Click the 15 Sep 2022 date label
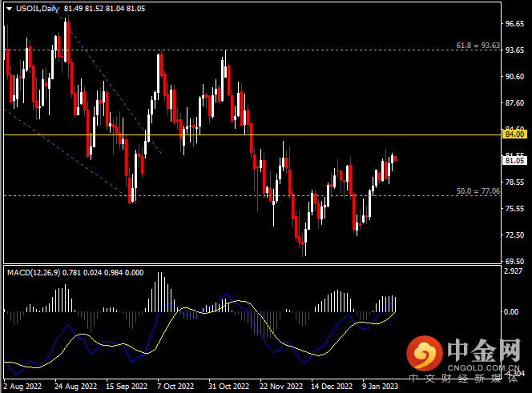The width and height of the screenshot is (532, 393). (x=127, y=387)
